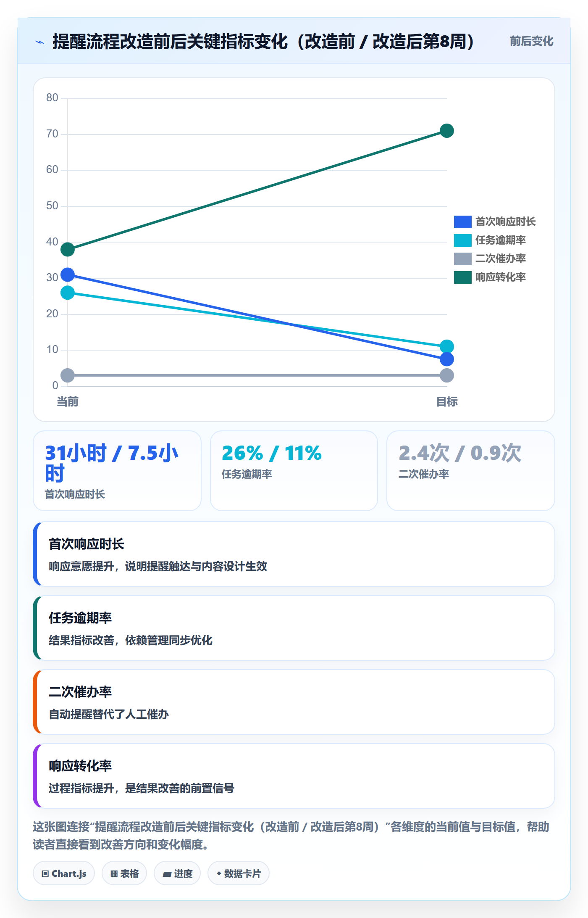588x918 pixels.
Task: Click the 50 y-axis tick label
Action: pos(52,206)
